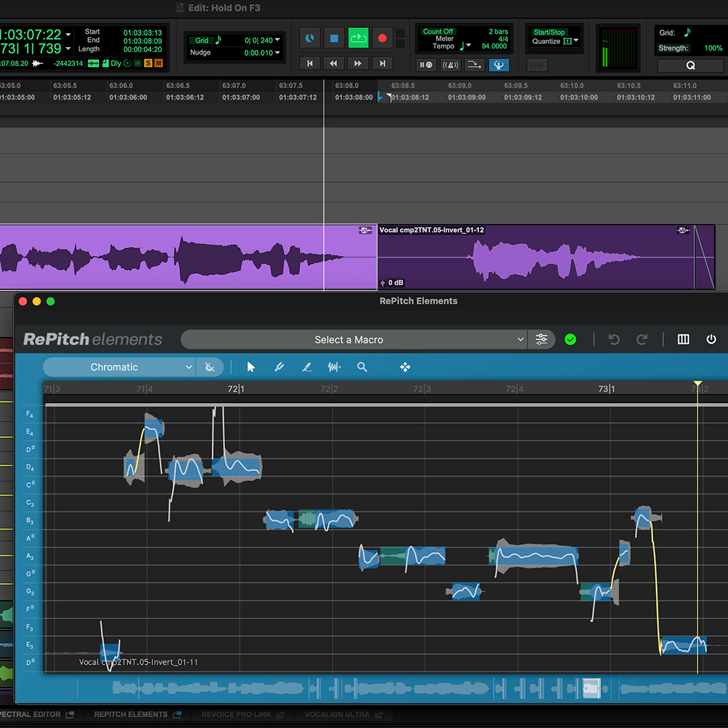The height and width of the screenshot is (728, 728).
Task: Open the piano keys view icon
Action: (683, 339)
